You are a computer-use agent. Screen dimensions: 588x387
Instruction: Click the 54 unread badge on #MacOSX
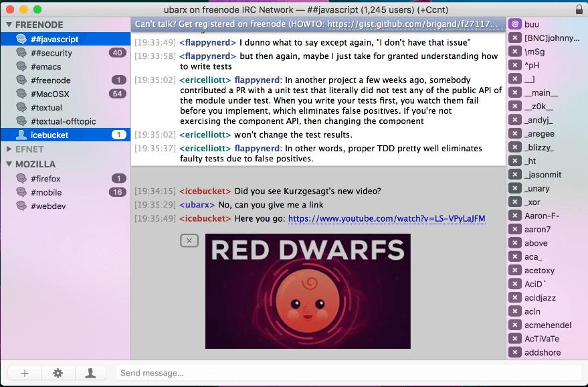[x=117, y=94]
